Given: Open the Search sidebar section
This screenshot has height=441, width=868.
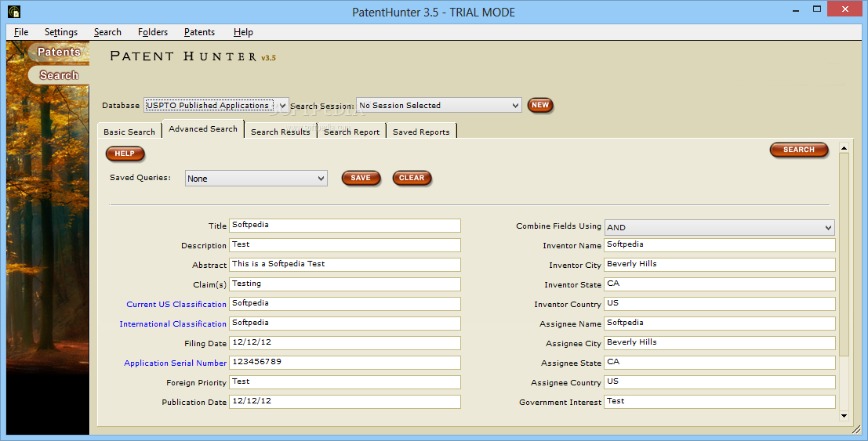Looking at the screenshot, I should click(59, 75).
